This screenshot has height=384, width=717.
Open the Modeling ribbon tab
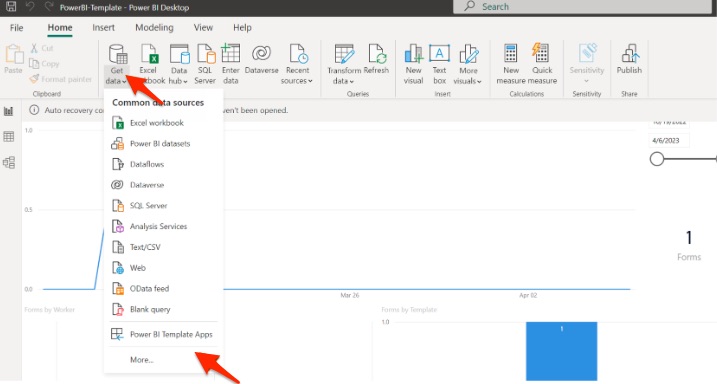pyautogui.click(x=154, y=28)
